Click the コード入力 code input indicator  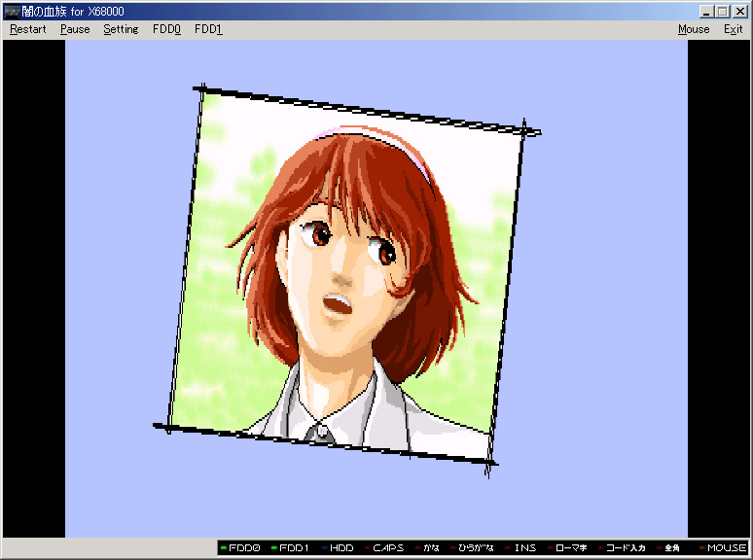[621, 548]
